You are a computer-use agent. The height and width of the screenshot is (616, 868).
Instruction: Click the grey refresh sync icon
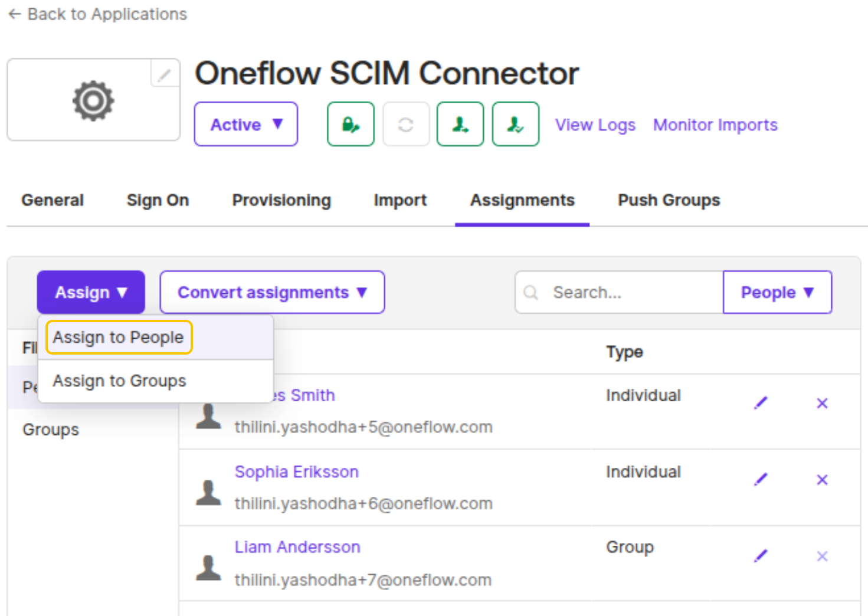click(406, 124)
